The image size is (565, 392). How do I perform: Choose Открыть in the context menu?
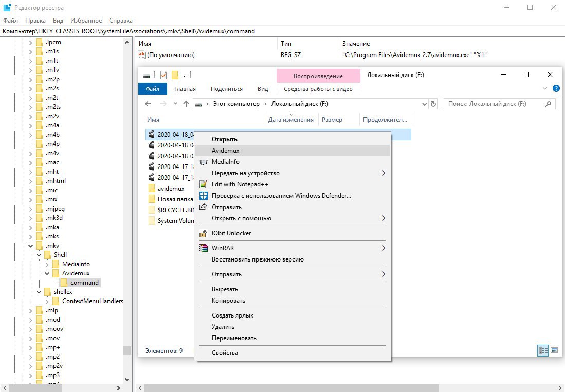pos(292,139)
